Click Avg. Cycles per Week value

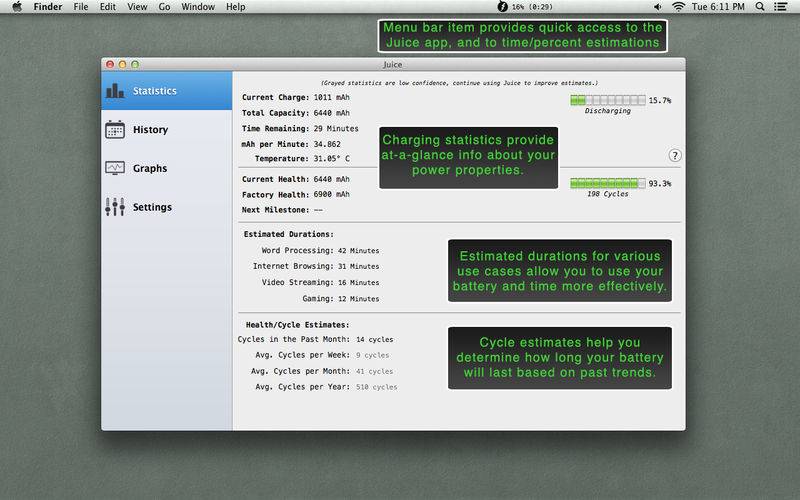[x=372, y=355]
